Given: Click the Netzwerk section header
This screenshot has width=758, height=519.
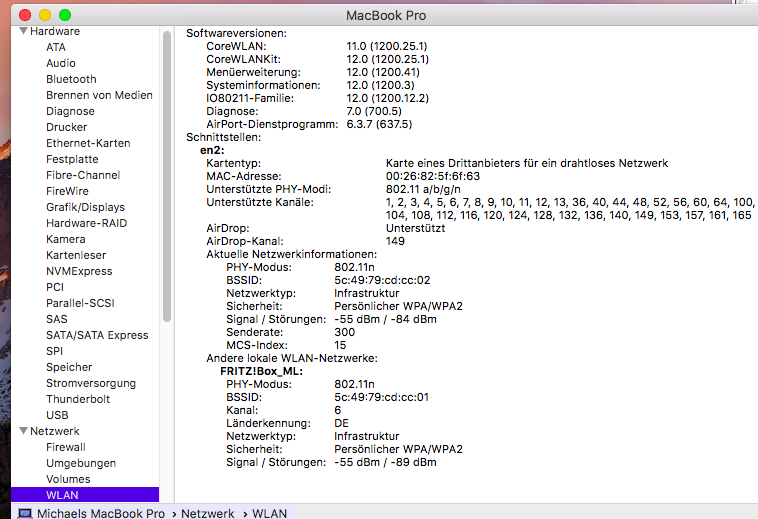Looking at the screenshot, I should [x=54, y=431].
